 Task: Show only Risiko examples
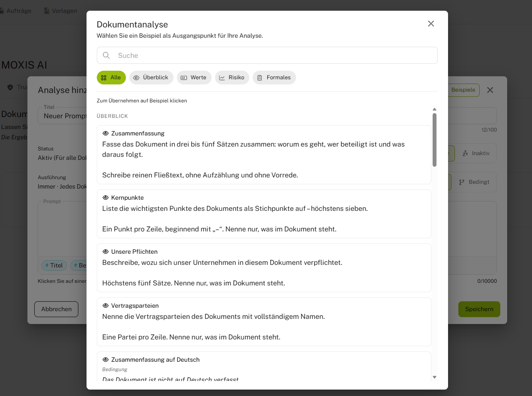coord(232,78)
